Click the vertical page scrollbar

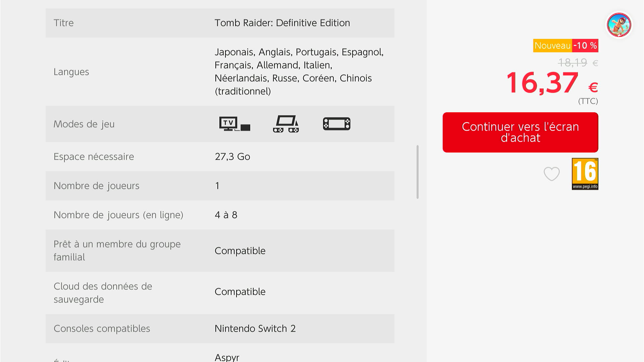pos(417,172)
